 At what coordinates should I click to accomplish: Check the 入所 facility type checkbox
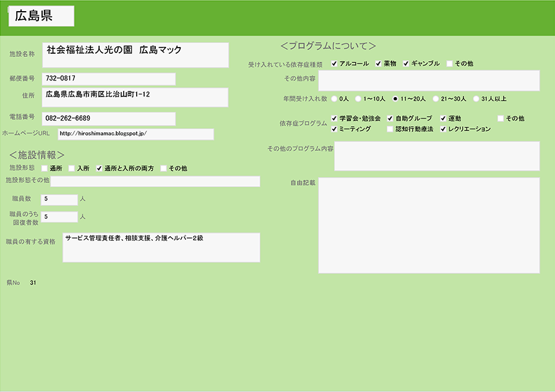(x=72, y=168)
